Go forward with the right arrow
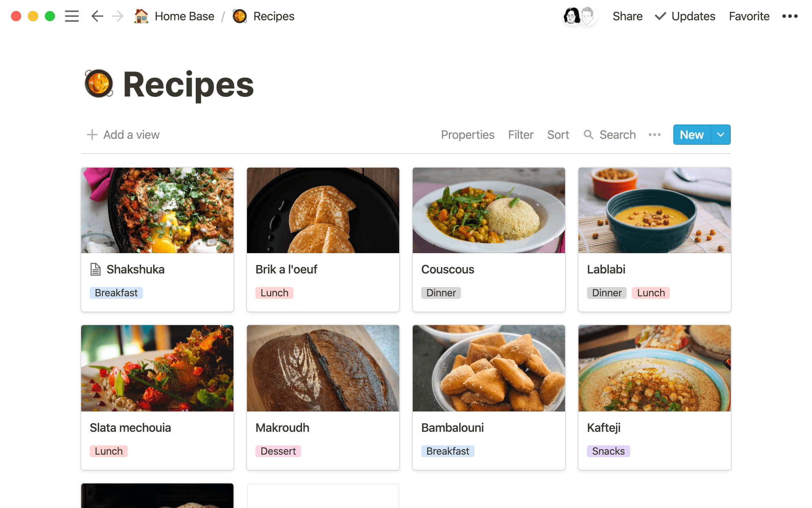The width and height of the screenshot is (812, 508). point(118,16)
